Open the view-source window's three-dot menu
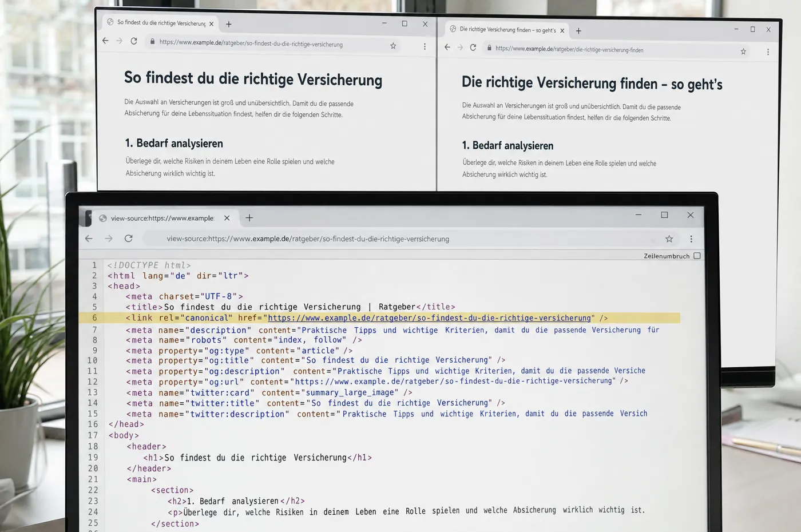801x532 pixels. click(x=691, y=239)
